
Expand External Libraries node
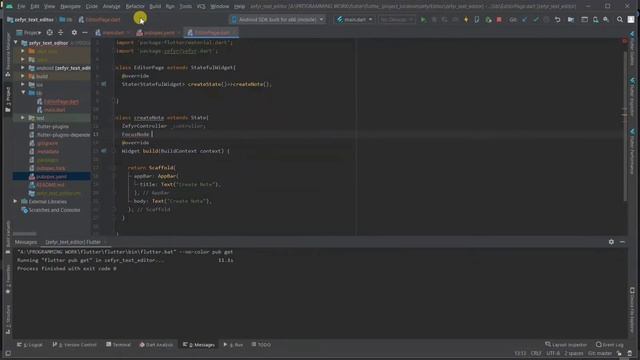tap(15, 201)
